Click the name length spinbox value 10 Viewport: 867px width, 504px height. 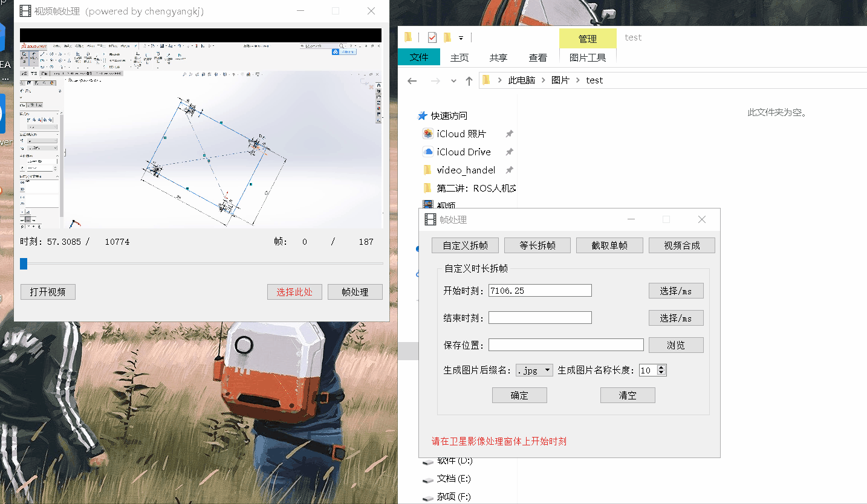pos(648,370)
